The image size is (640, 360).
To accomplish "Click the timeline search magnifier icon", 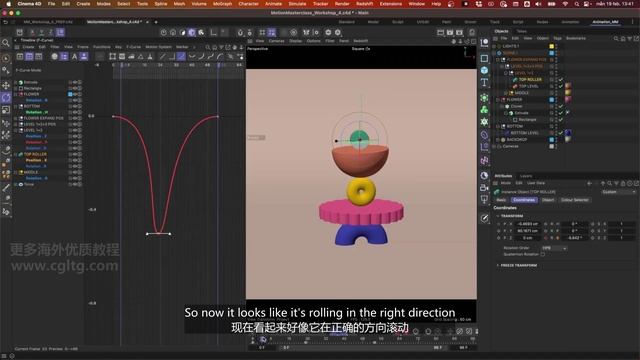I will pyautogui.click(x=208, y=47).
